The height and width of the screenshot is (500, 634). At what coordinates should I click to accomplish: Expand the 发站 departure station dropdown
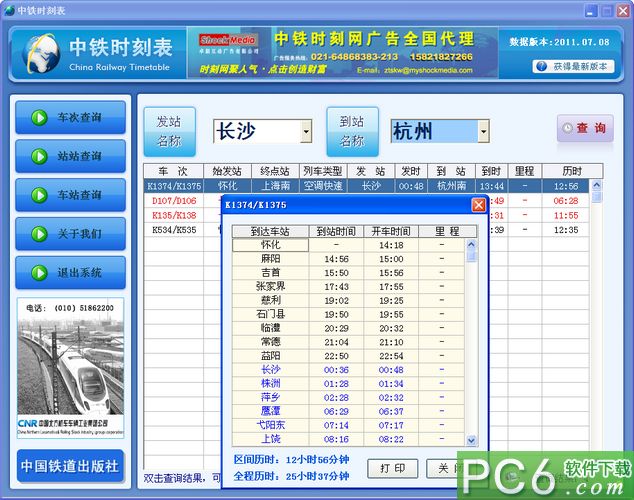(x=306, y=131)
